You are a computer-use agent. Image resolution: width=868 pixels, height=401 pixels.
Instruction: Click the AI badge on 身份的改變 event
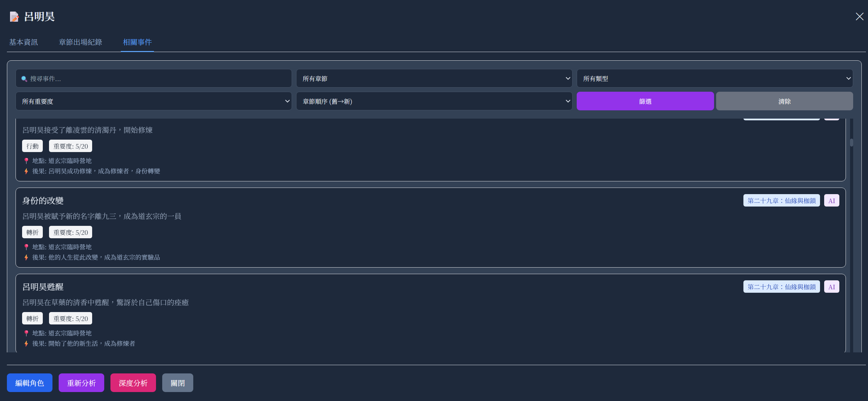point(831,201)
